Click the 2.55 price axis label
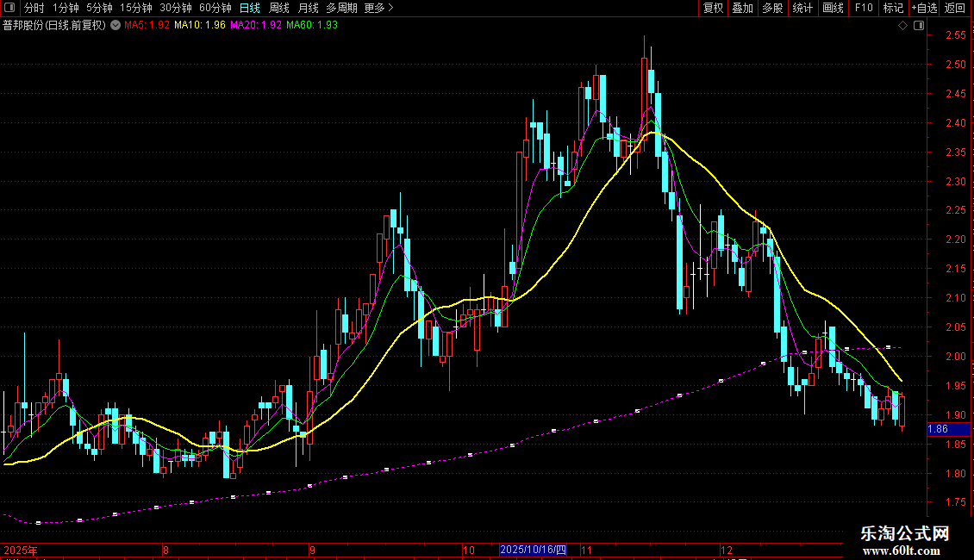Screen dimensions: 974x560 point(955,35)
